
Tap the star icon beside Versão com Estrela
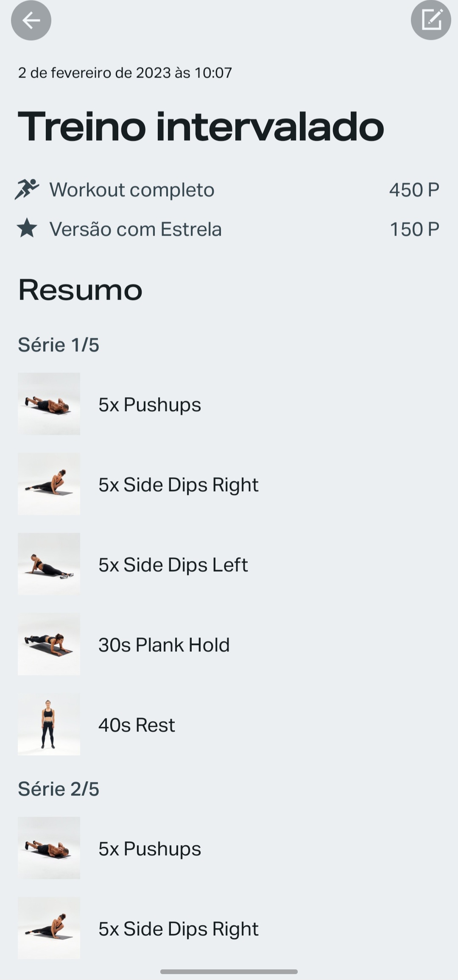click(x=27, y=228)
